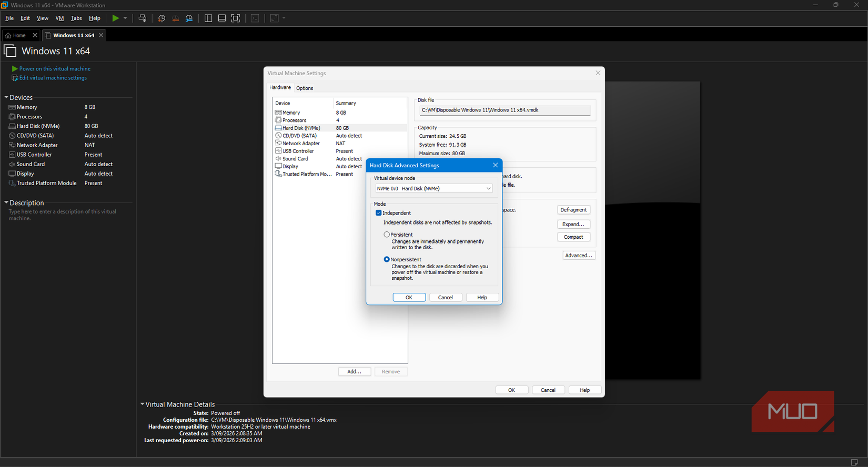Open the View menu
The width and height of the screenshot is (868, 467).
click(43, 18)
